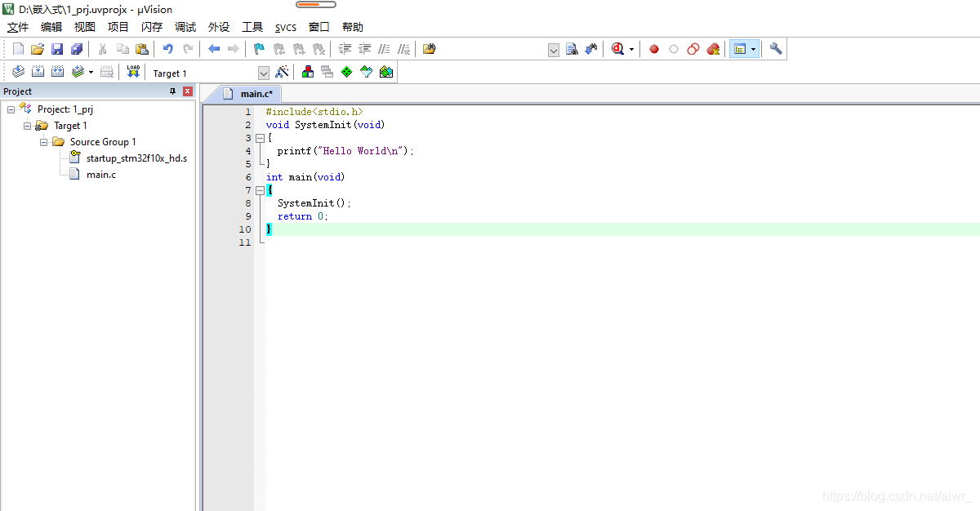Open the 文件 menu
The width and height of the screenshot is (980, 511).
tap(18, 27)
